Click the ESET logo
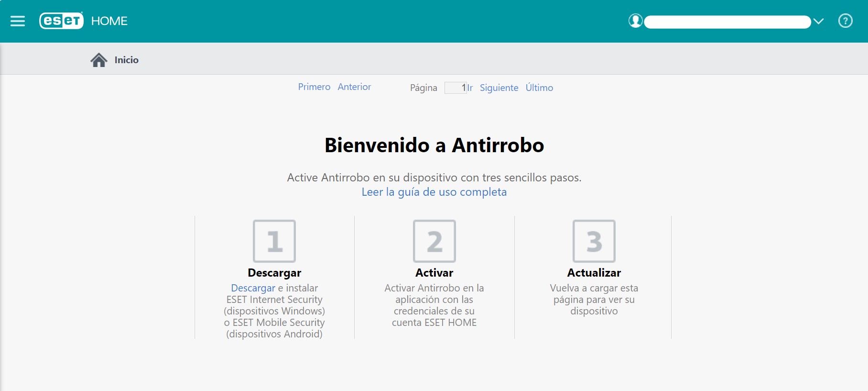Viewport: 868px width, 391px height. [61, 21]
